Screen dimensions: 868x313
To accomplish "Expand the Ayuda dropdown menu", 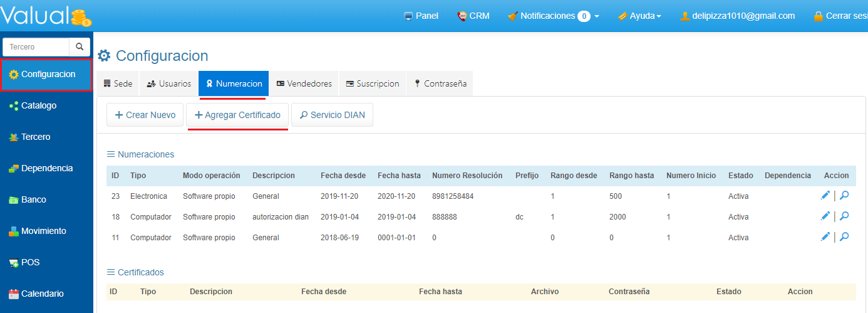I will [x=639, y=16].
